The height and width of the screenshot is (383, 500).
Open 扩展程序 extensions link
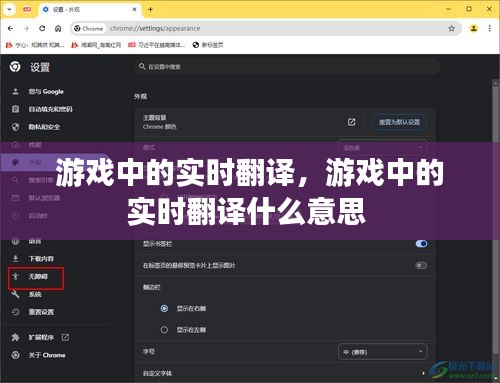40,337
